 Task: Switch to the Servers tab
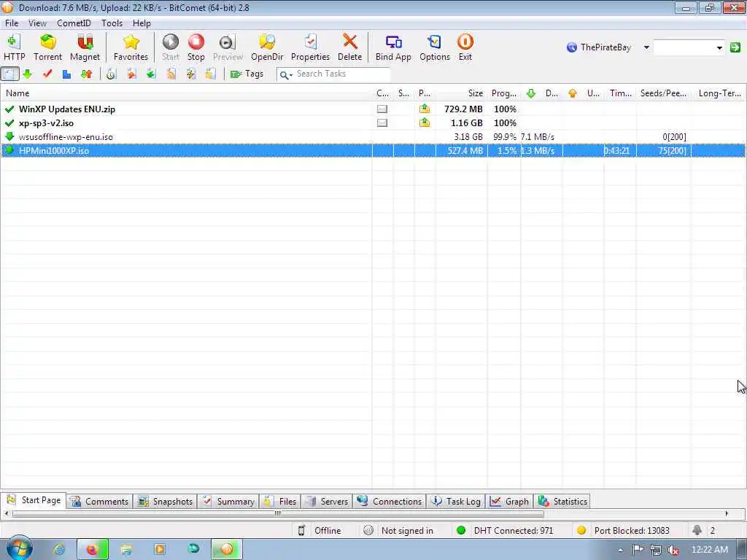tap(327, 502)
